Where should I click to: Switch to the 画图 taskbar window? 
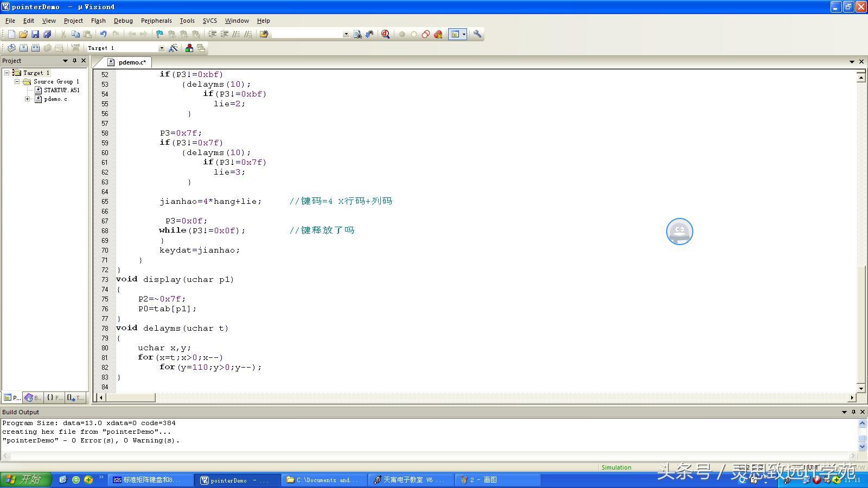[x=497, y=480]
